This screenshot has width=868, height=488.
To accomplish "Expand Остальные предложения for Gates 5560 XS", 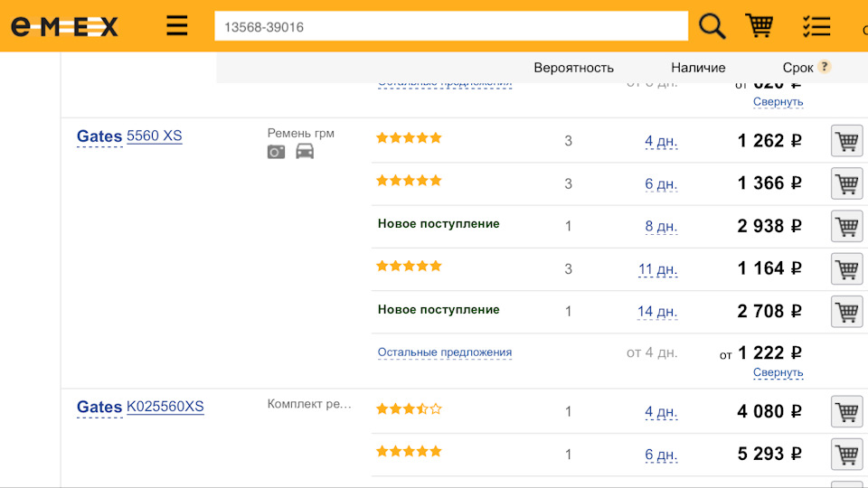I will point(445,352).
